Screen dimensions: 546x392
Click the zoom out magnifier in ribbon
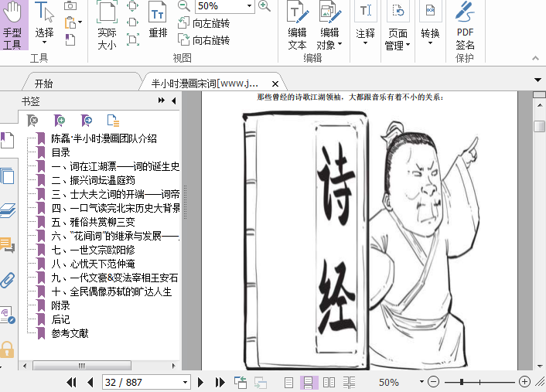coord(184,6)
